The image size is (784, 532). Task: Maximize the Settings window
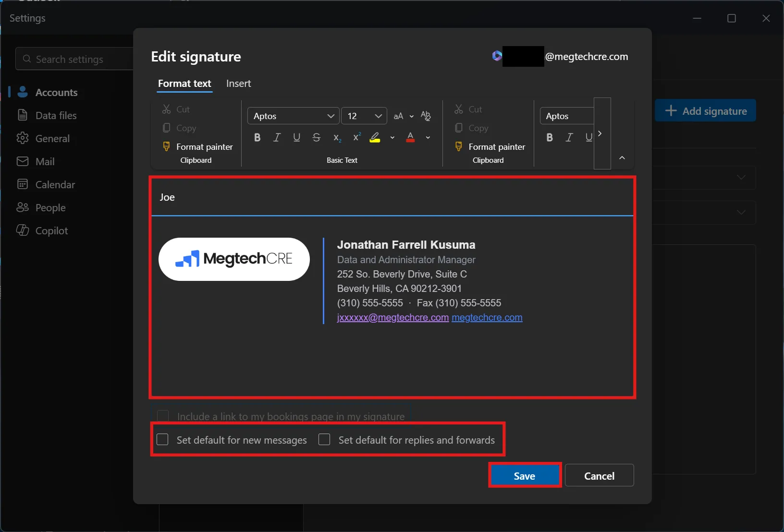[x=732, y=18]
